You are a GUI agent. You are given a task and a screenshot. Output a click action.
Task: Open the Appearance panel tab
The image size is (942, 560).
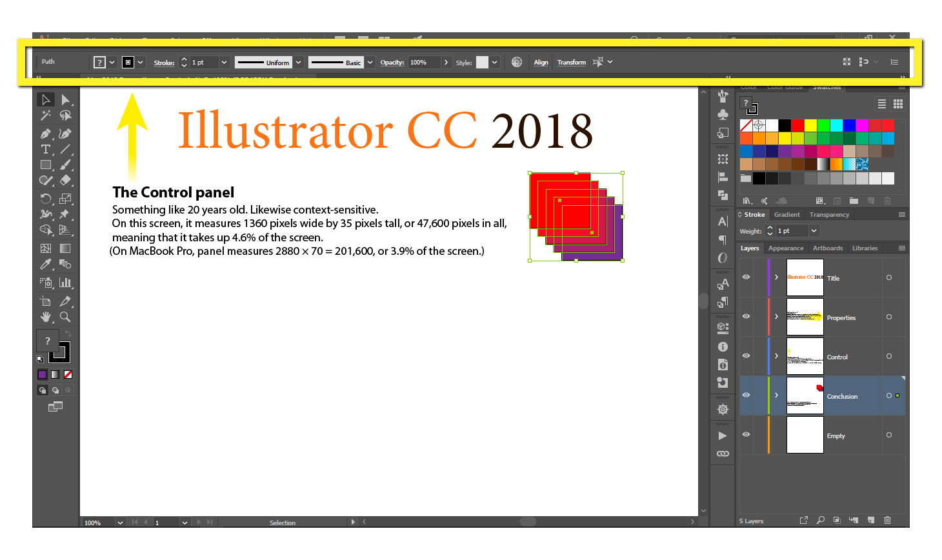(x=786, y=248)
